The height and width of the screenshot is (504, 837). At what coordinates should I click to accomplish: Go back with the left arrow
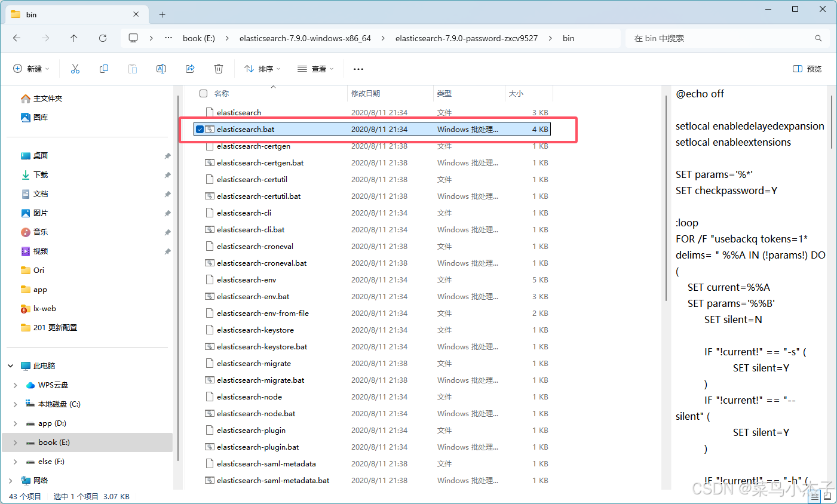[17, 38]
